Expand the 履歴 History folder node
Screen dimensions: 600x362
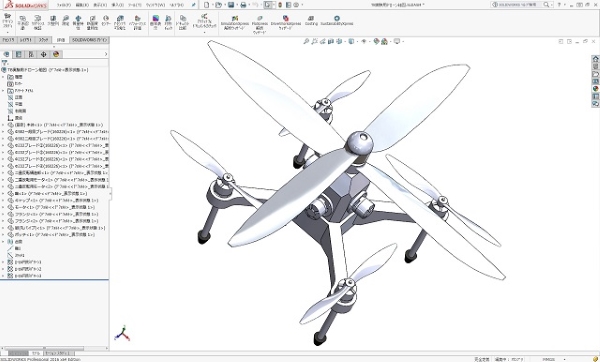coord(3,77)
